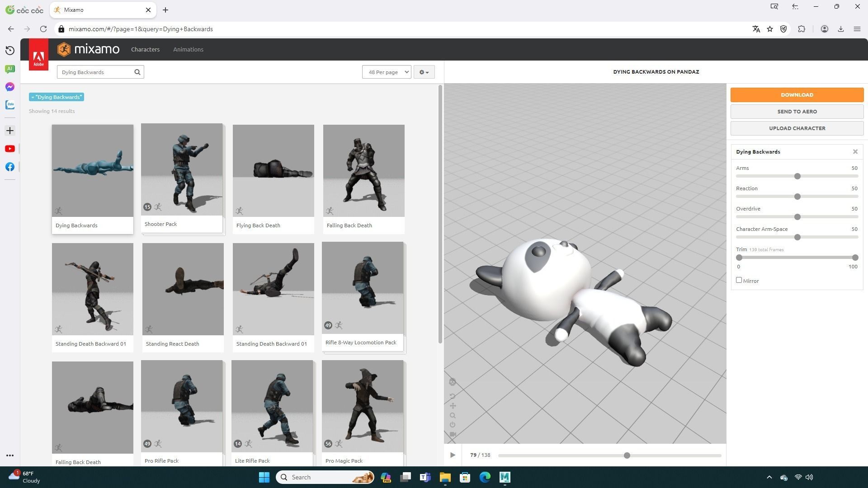Select the Dying Backwards animation thumbnail

tap(93, 171)
